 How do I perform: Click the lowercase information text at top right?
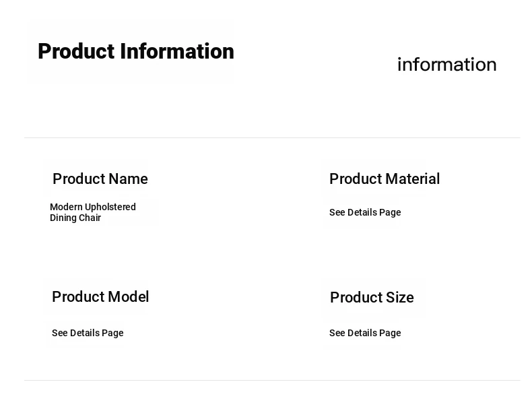[446, 65]
